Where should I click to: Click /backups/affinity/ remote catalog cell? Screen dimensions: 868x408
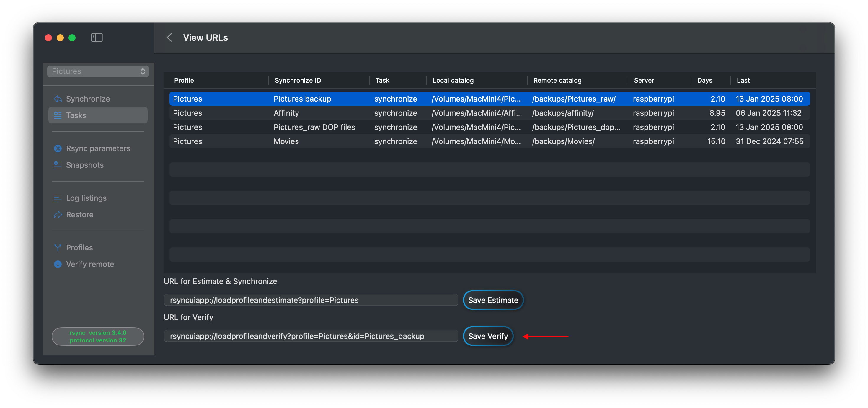pos(563,113)
